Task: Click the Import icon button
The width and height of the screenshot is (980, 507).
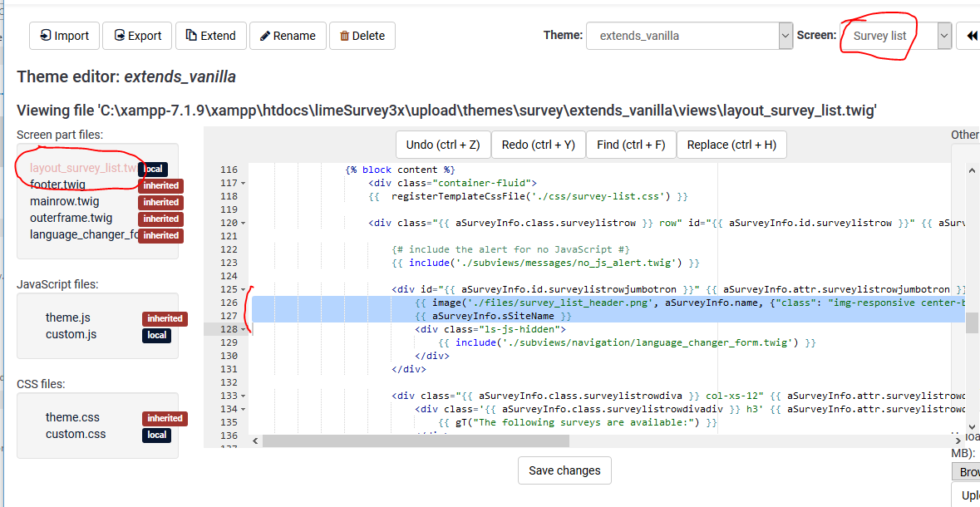Action: click(64, 36)
